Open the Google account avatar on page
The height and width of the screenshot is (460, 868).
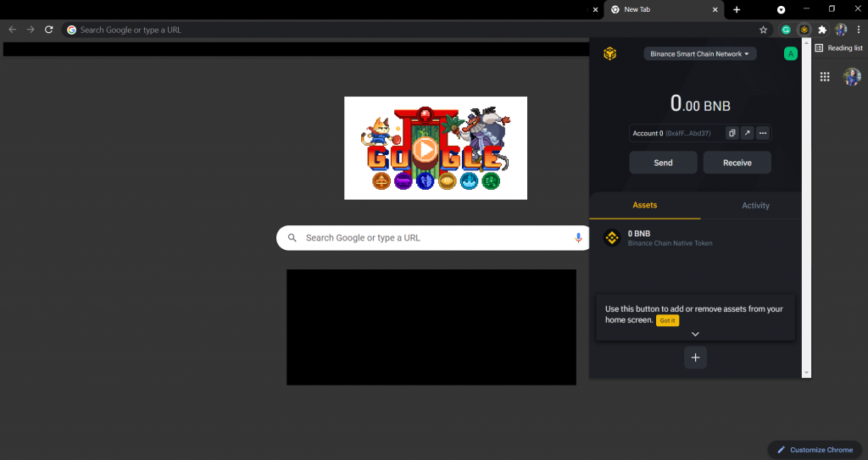852,77
